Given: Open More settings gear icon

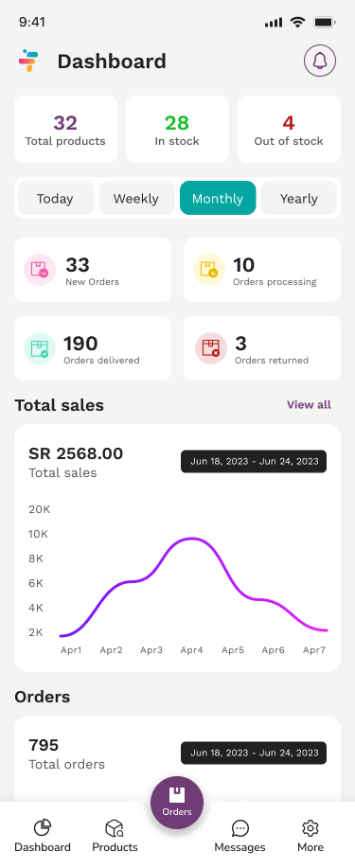Looking at the screenshot, I should pyautogui.click(x=311, y=828).
